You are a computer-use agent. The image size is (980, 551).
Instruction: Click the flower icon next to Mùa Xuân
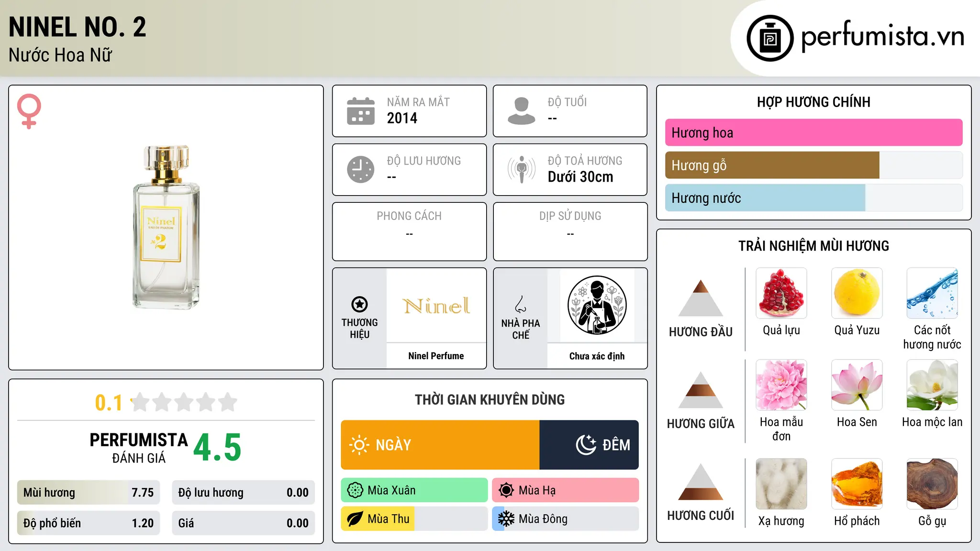(355, 490)
